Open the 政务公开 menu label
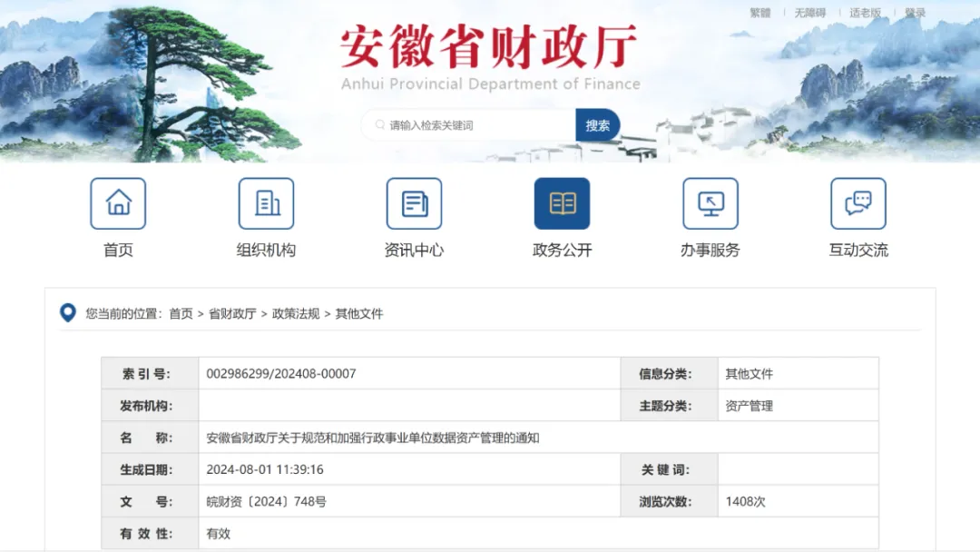 tap(562, 251)
